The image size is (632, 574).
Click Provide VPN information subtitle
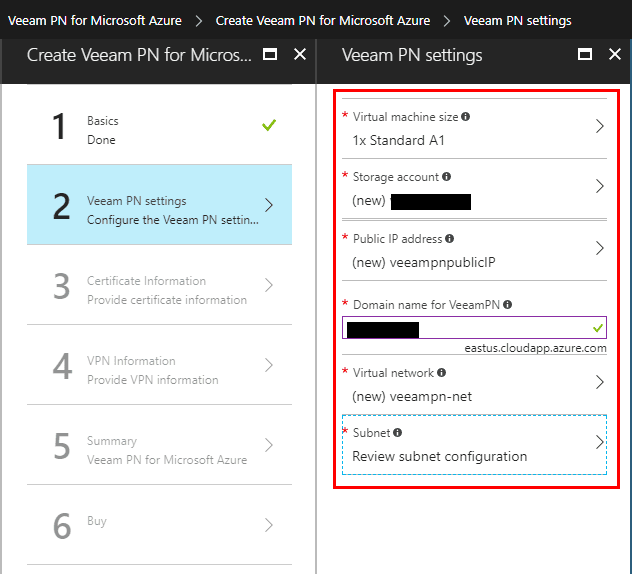pos(153,380)
